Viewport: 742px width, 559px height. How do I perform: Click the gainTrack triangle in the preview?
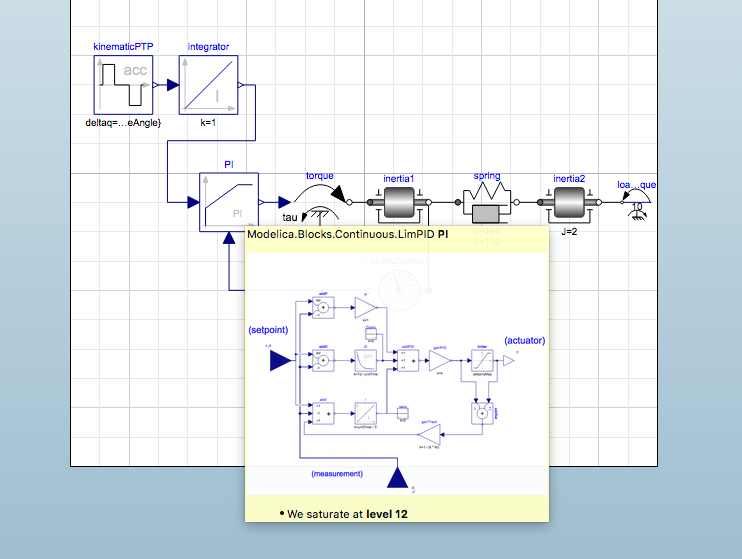click(x=430, y=435)
